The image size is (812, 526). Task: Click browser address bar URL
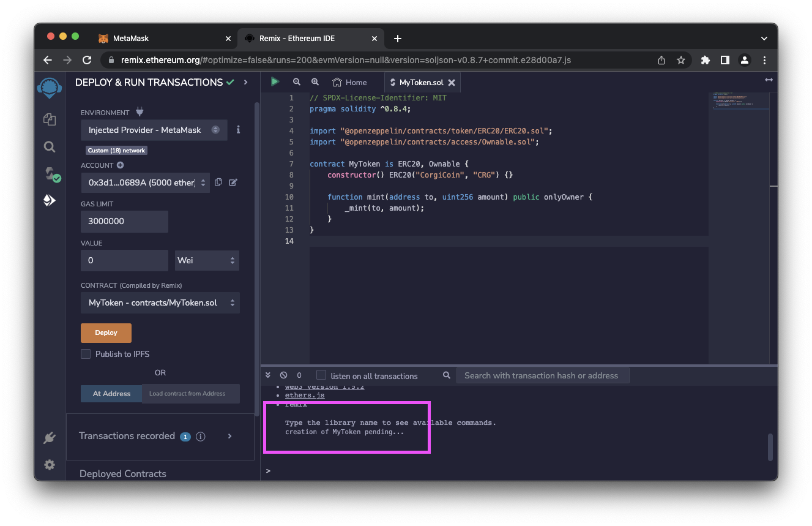click(346, 60)
